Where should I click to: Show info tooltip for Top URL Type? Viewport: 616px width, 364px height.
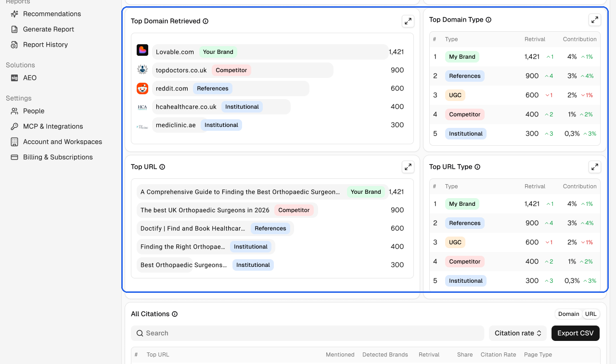(477, 167)
